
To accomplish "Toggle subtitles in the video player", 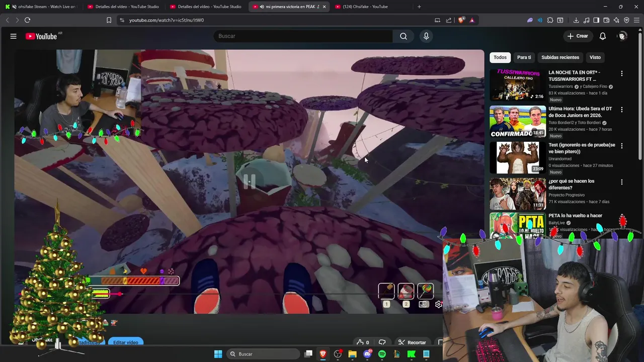I will click(423, 305).
